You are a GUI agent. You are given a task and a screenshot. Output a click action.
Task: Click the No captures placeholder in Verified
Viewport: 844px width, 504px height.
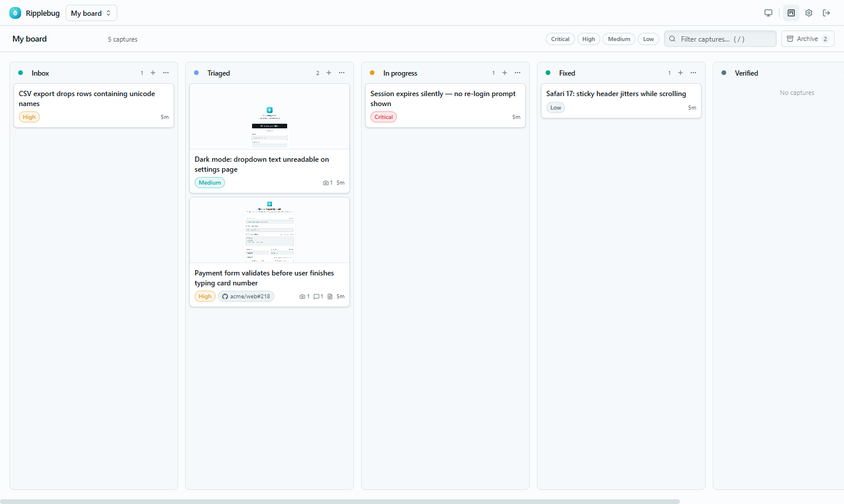tap(797, 93)
